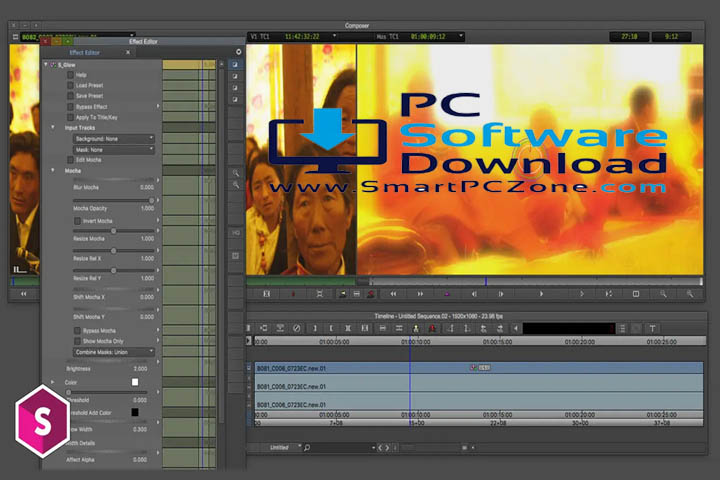Open the Mas TC1 timecode dropdown
The width and height of the screenshot is (720, 480).
click(461, 36)
